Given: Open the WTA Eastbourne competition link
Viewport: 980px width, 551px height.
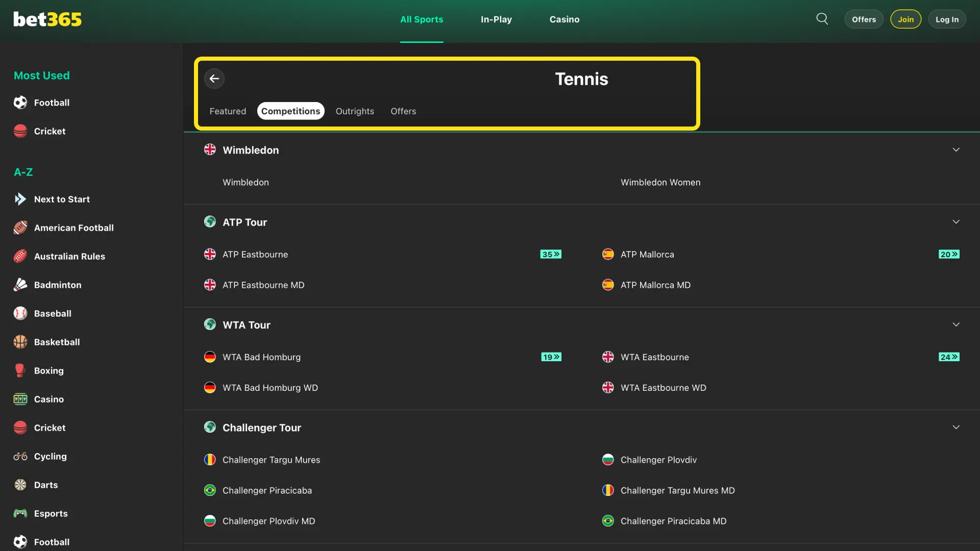Looking at the screenshot, I should (x=655, y=357).
